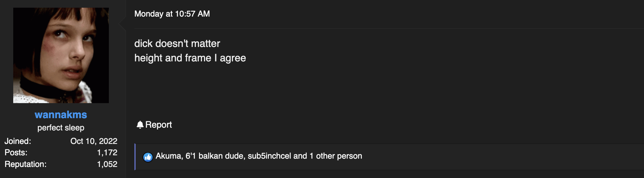Click the post line "height and frame I agree"
This screenshot has height=178, width=644.
[x=190, y=58]
